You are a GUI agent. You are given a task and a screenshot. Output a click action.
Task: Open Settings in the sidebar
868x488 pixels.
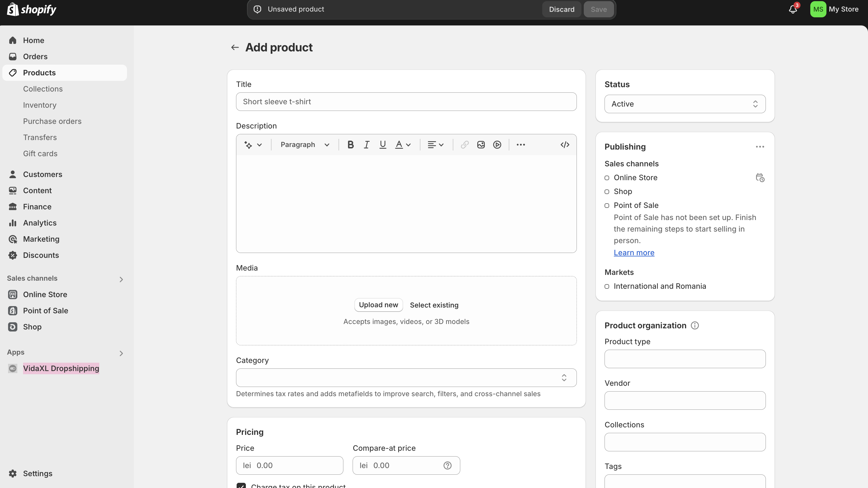click(x=38, y=474)
